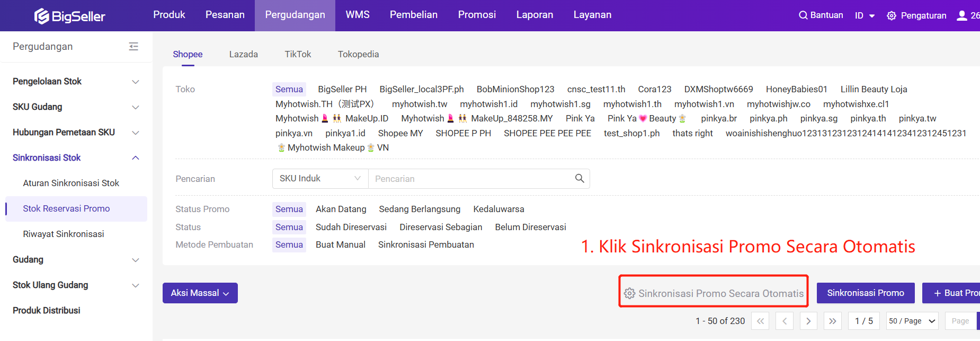Go to the next page arrow

coord(808,321)
